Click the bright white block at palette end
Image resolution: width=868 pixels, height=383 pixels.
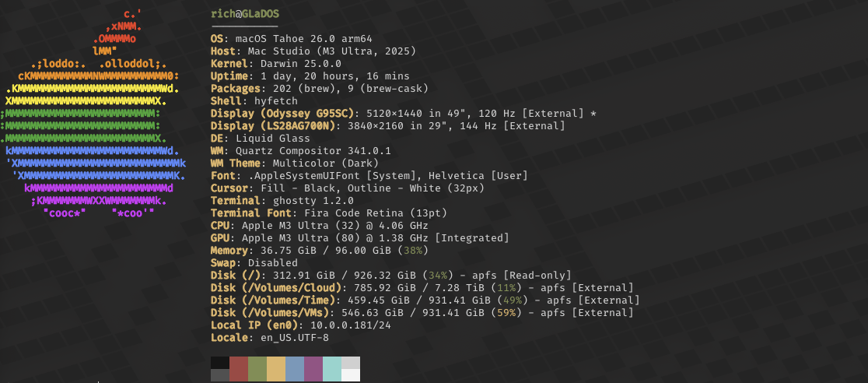tap(351, 375)
